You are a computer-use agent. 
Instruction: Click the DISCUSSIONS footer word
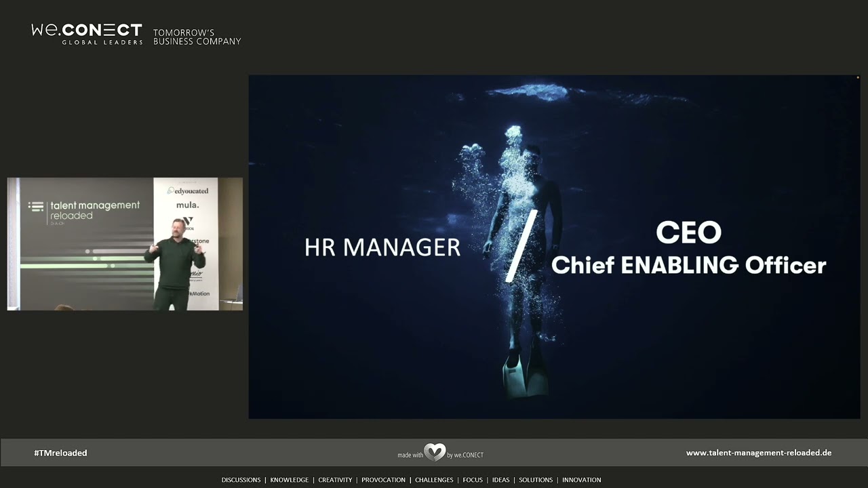[241, 480]
